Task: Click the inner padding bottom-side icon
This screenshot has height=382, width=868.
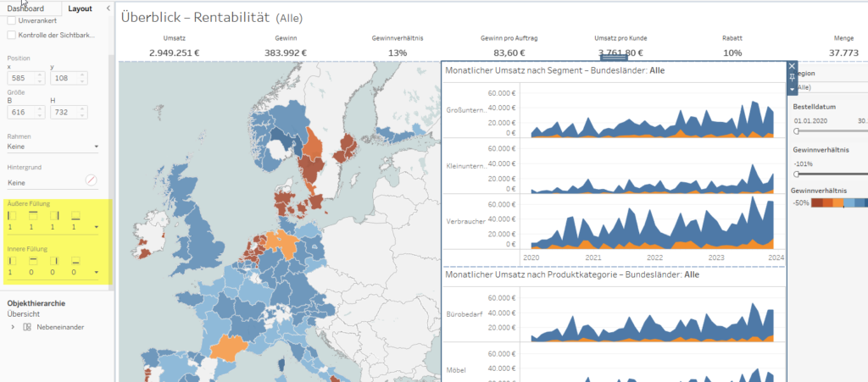Action: pyautogui.click(x=75, y=260)
